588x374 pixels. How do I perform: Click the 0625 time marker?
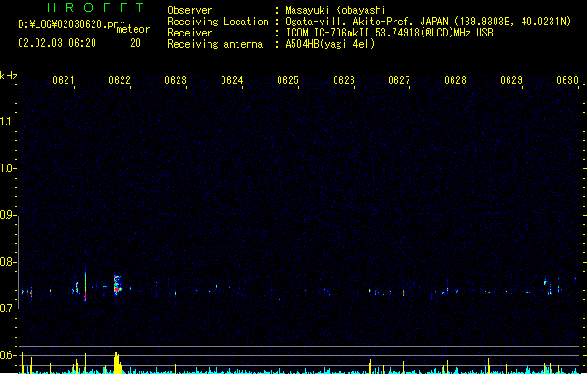(x=288, y=80)
